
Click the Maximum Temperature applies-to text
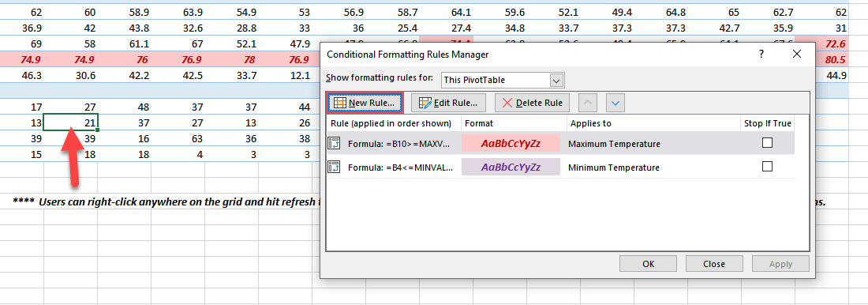coord(614,144)
